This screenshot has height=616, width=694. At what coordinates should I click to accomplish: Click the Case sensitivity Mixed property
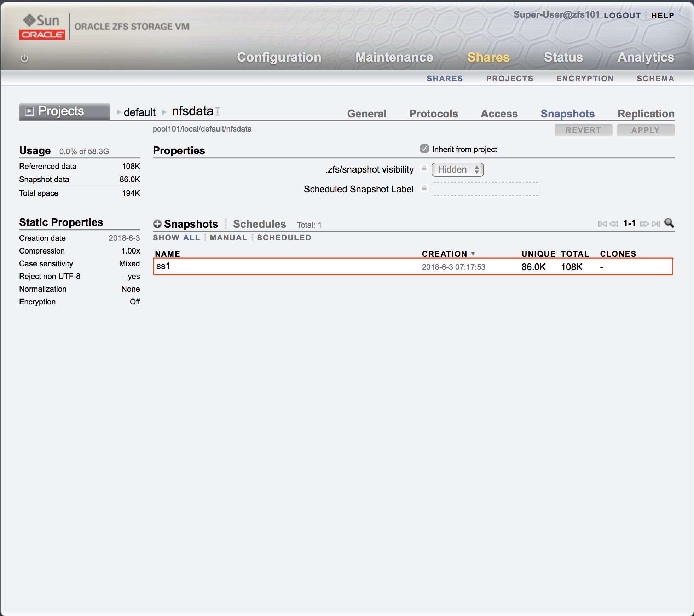(80, 263)
